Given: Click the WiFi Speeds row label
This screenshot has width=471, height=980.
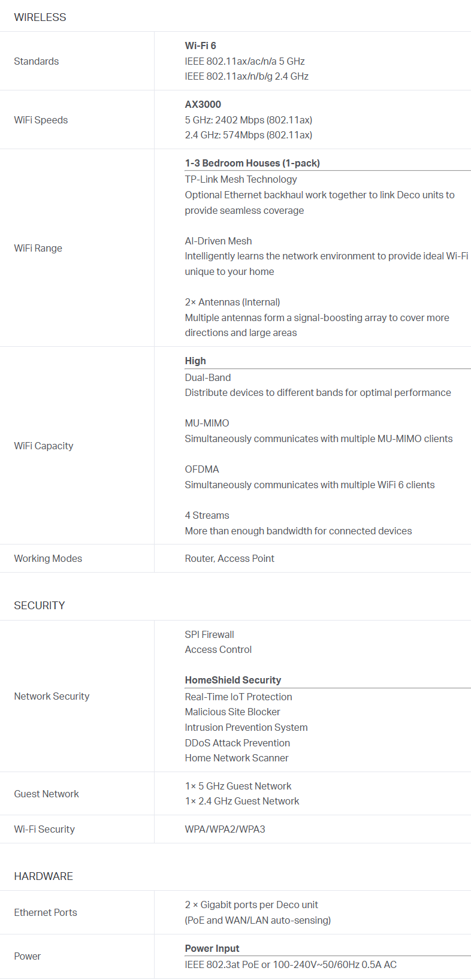Looking at the screenshot, I should (x=41, y=120).
